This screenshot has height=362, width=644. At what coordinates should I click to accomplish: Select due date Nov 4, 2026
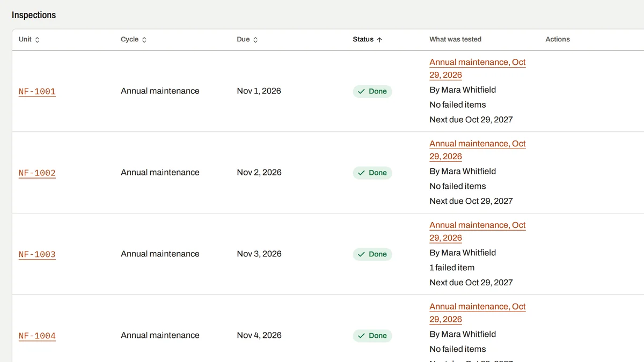pos(259,336)
